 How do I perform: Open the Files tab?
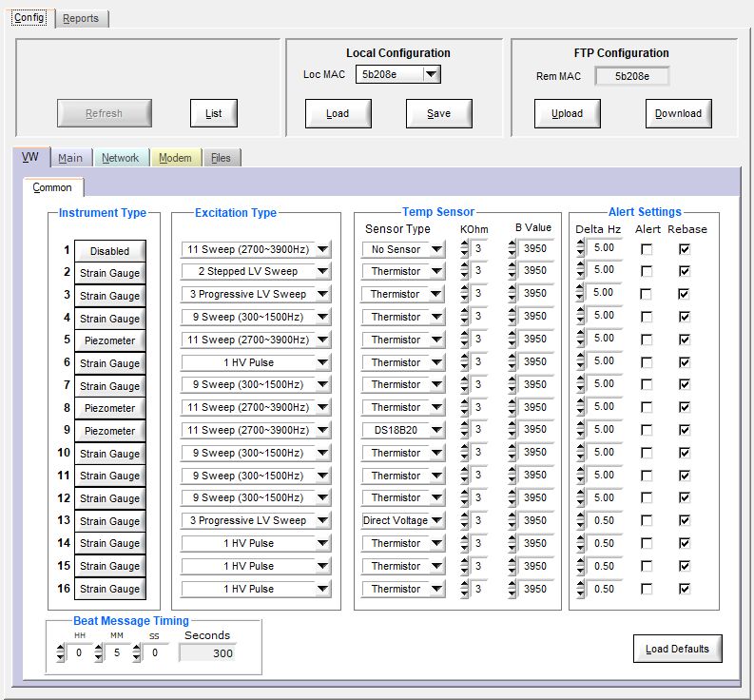[221, 158]
